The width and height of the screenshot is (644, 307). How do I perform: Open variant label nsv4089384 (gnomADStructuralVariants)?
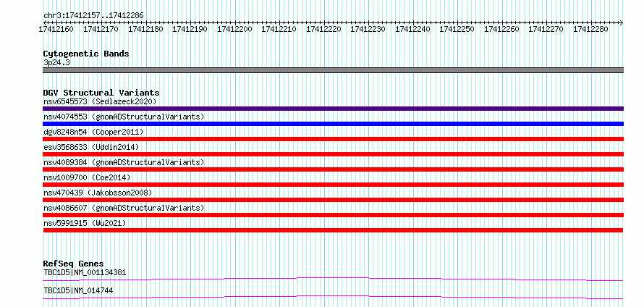click(x=124, y=162)
